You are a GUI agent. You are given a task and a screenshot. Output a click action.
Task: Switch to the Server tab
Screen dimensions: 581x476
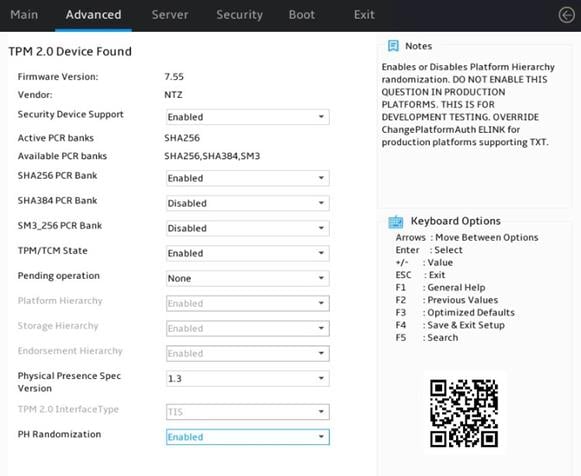coord(170,15)
